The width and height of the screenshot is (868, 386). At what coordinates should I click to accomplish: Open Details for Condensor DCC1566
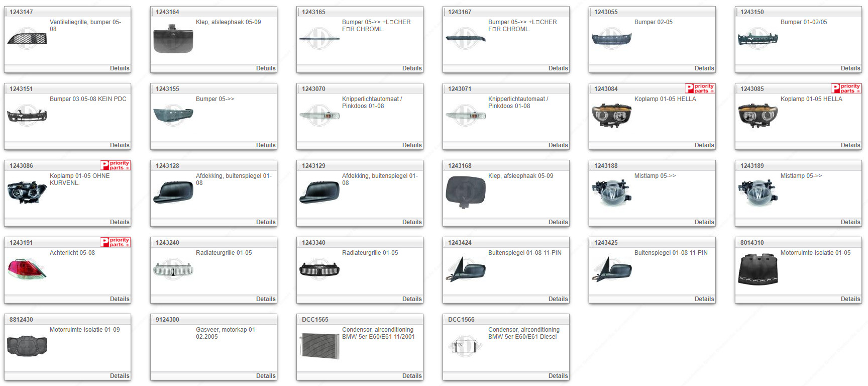click(x=558, y=376)
